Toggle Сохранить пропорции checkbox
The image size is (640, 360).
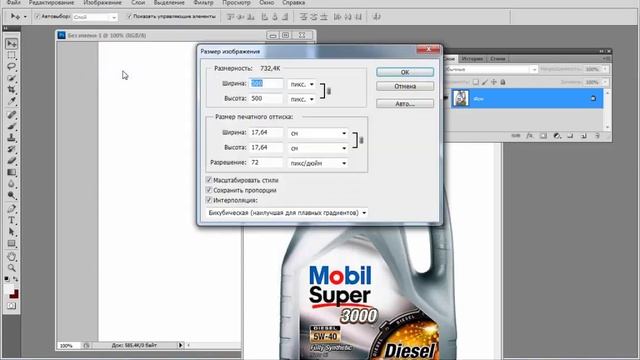209,190
